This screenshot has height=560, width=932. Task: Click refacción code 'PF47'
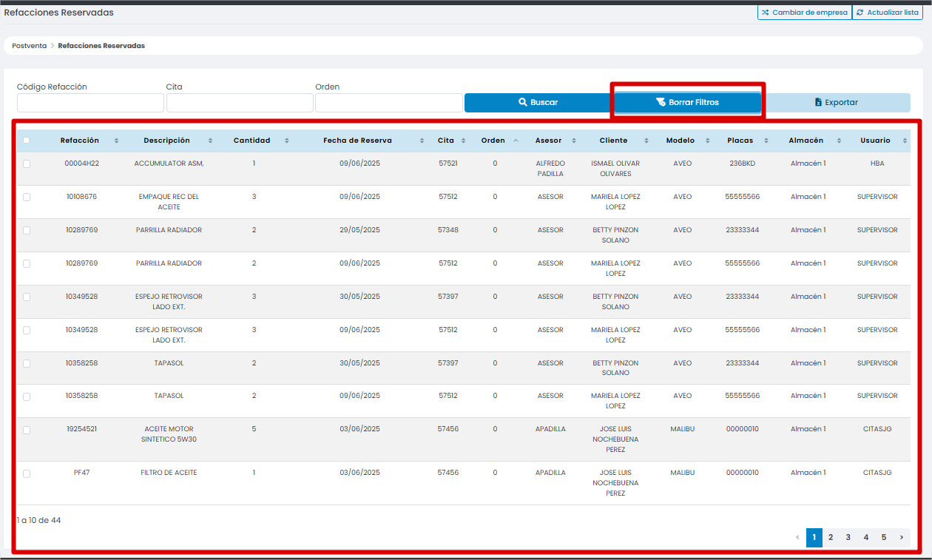[x=82, y=473]
